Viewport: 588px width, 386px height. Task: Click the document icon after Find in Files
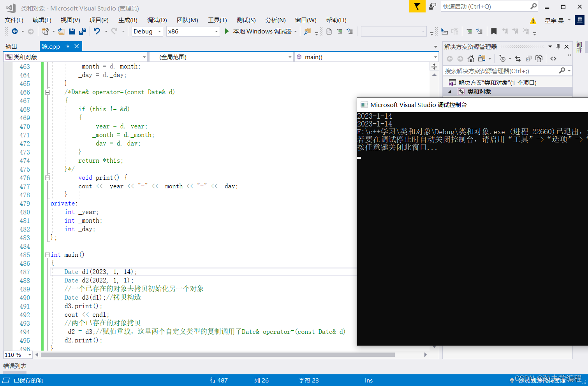tap(329, 32)
